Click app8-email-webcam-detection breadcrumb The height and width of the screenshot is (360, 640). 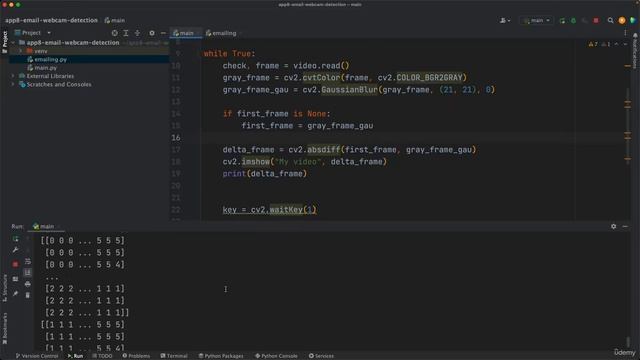(51, 20)
